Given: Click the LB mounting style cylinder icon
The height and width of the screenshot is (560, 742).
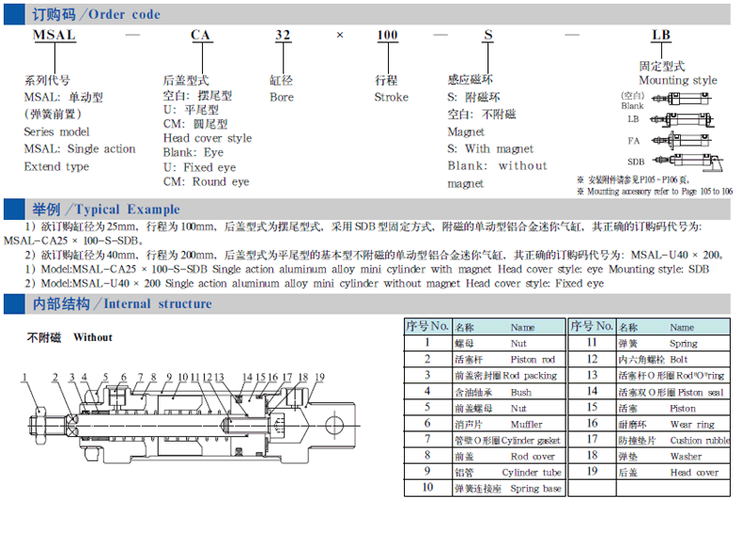Looking at the screenshot, I should tap(682, 119).
